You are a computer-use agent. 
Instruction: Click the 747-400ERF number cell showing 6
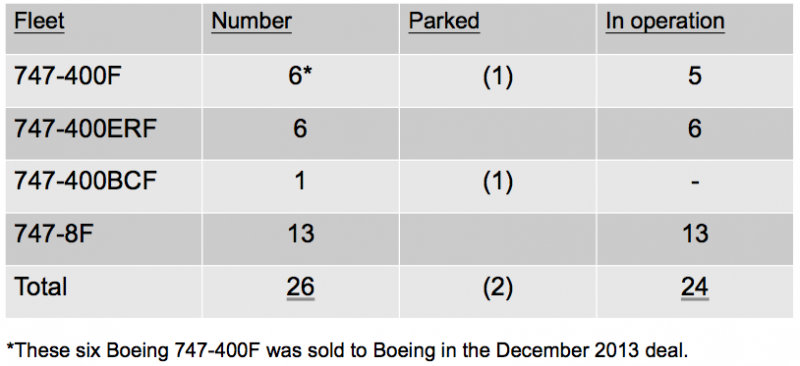click(300, 130)
